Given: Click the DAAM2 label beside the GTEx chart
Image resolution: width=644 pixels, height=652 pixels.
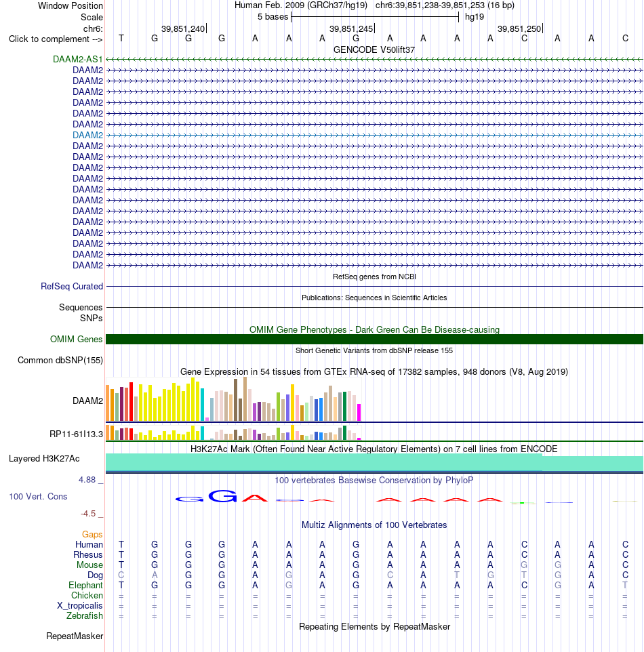Looking at the screenshot, I should pyautogui.click(x=87, y=401).
